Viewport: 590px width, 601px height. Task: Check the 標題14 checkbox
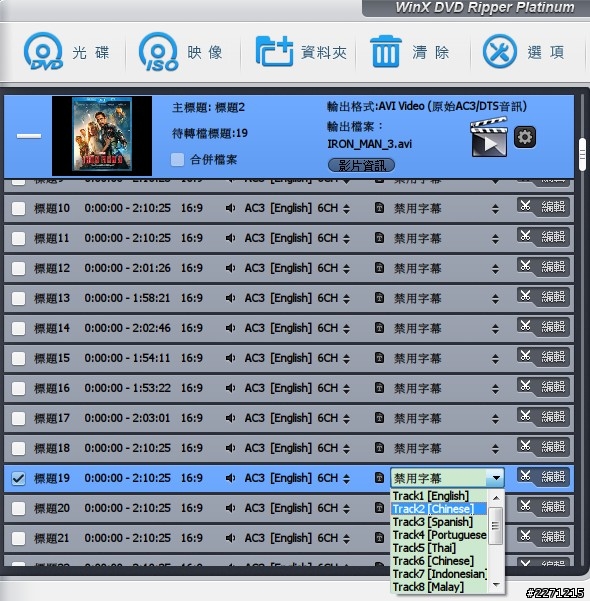(18, 328)
